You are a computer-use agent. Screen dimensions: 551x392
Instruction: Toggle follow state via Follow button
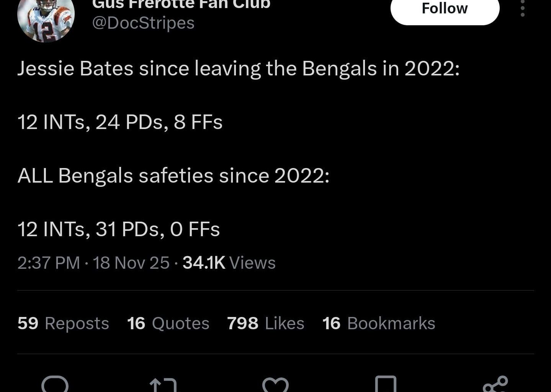pos(444,8)
